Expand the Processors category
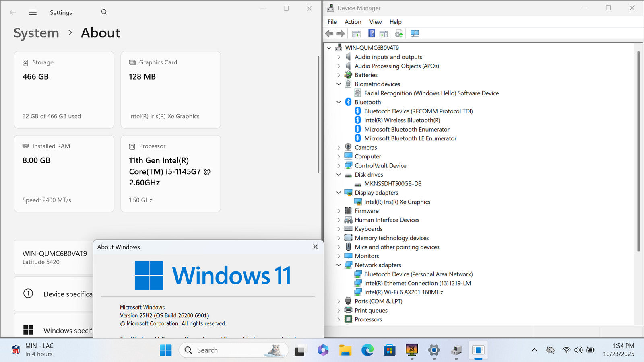 (x=339, y=319)
